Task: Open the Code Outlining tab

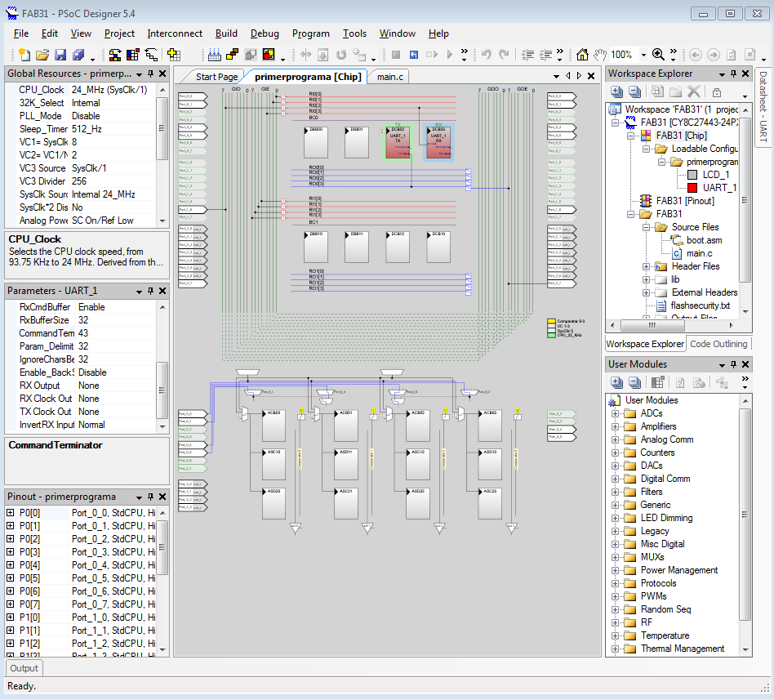Action: 718,344
